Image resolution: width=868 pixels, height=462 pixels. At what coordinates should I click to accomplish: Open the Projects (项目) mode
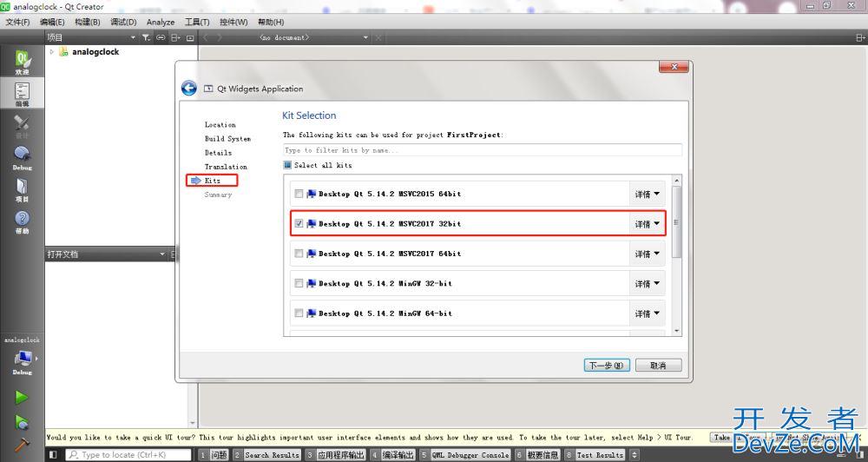pos(23,189)
